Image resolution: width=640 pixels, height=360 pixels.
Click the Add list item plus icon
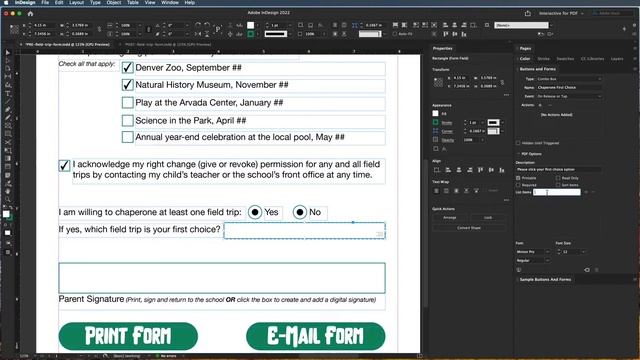pos(587,192)
